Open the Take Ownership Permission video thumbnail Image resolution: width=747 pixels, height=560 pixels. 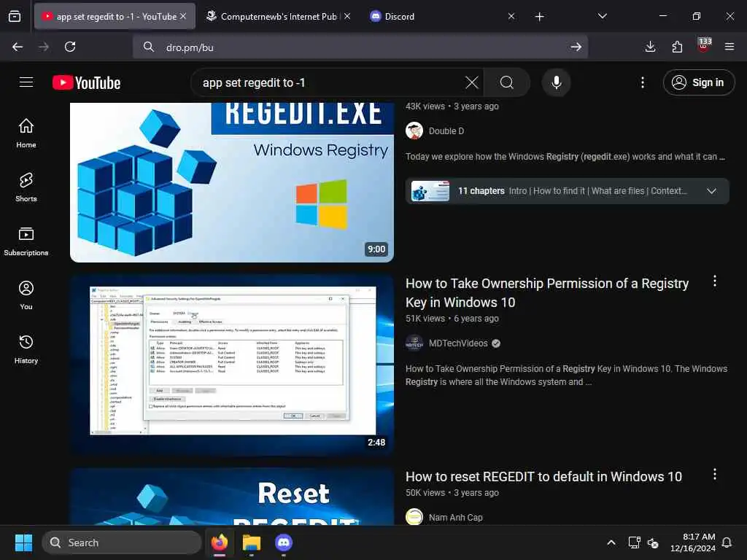pos(232,365)
